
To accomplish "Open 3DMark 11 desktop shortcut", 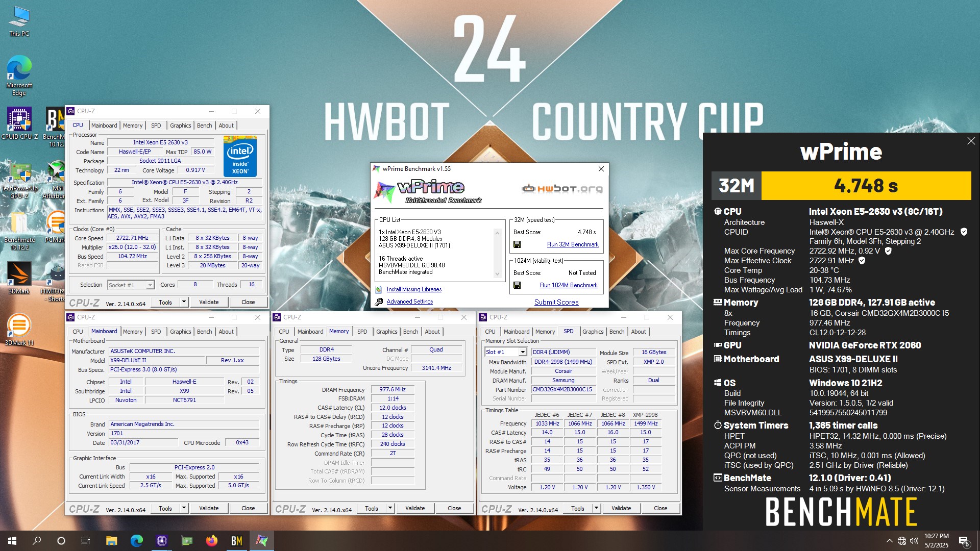I will (x=19, y=330).
